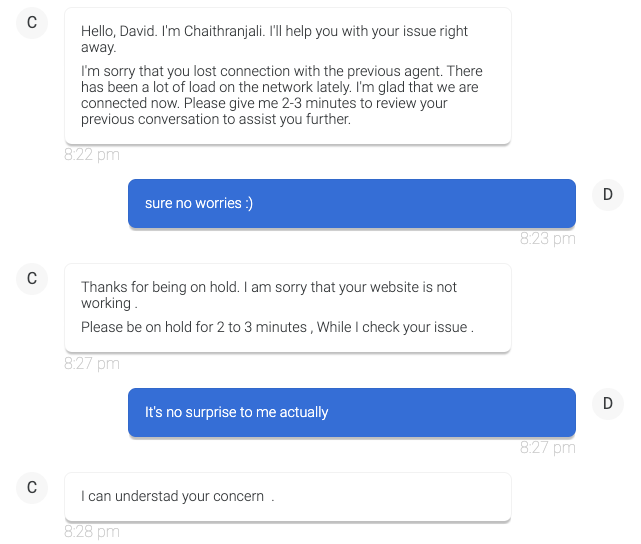Click the C avatar beside the greeting message
This screenshot has width=641, height=544.
[32, 24]
